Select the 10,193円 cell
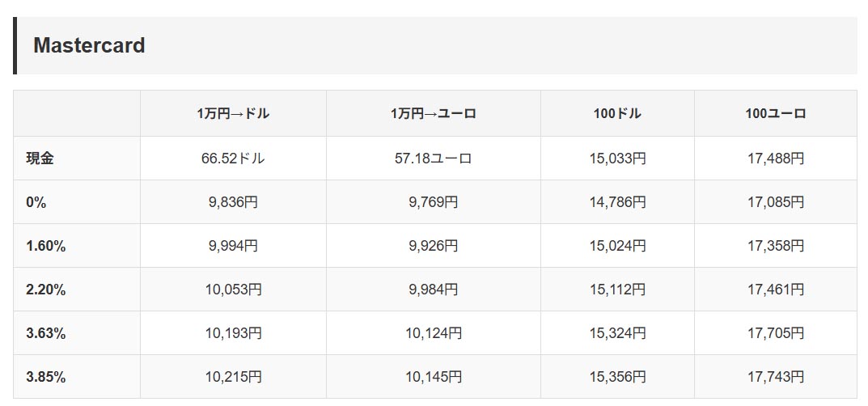Screen dimensions: 868x406 (233, 333)
